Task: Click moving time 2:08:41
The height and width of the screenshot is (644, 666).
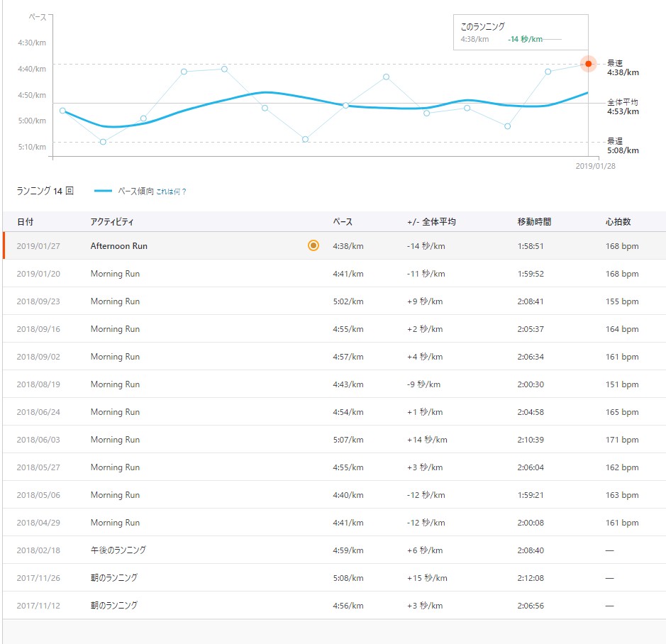Action: [x=530, y=301]
